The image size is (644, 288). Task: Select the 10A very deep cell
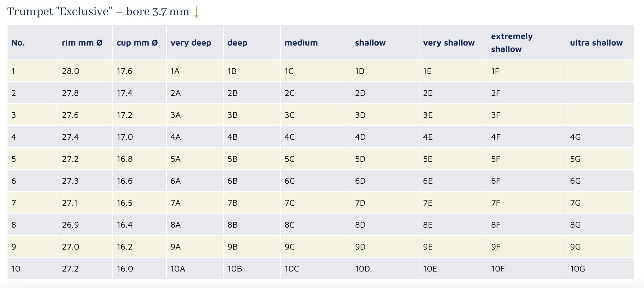tap(178, 269)
